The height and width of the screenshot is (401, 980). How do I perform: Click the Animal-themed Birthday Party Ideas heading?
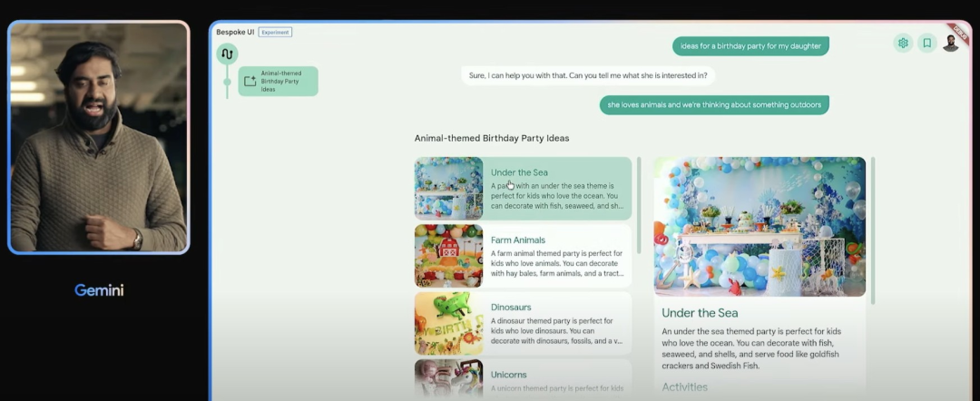[x=492, y=138]
